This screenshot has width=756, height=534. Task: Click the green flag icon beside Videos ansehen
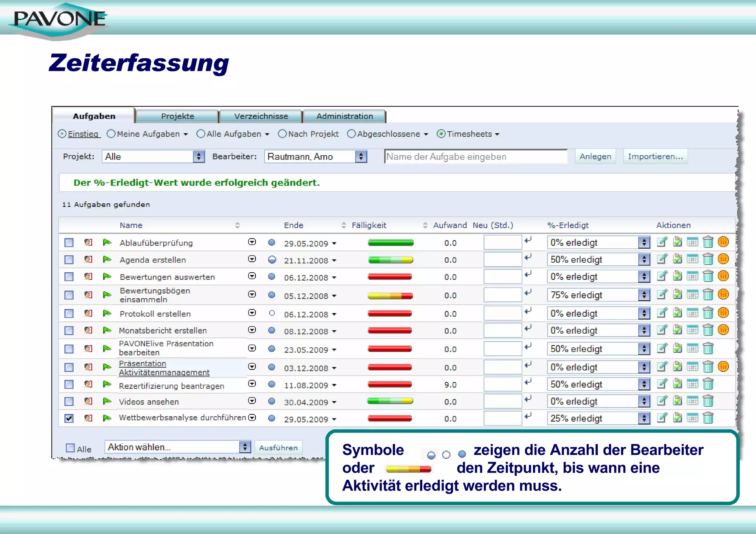pos(107,401)
